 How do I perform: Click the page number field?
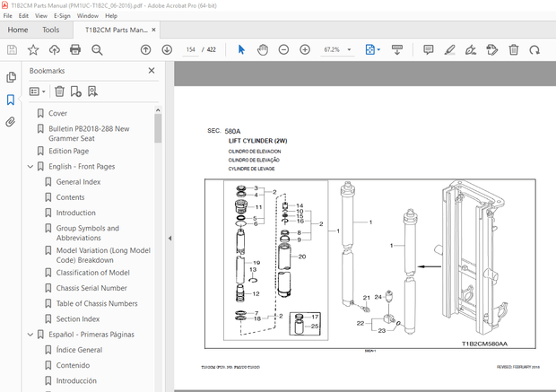pyautogui.click(x=191, y=49)
